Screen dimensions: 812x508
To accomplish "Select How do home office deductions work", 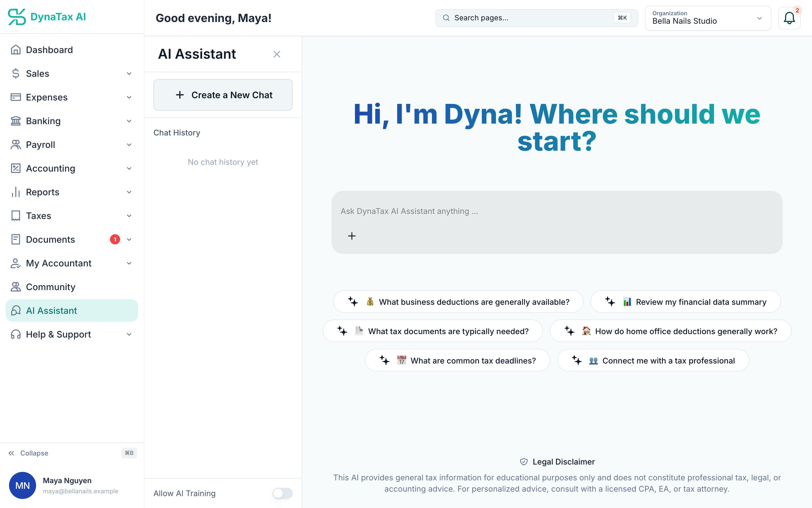I will point(670,331).
